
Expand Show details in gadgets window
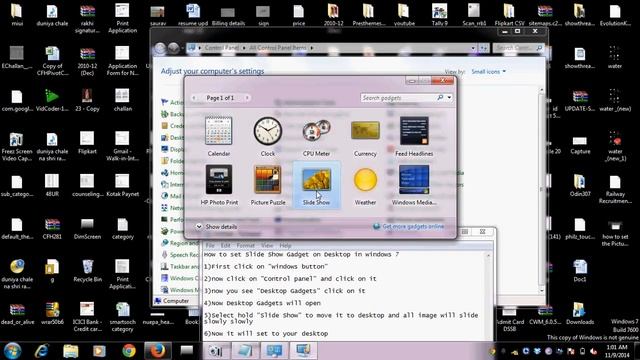tap(216, 227)
